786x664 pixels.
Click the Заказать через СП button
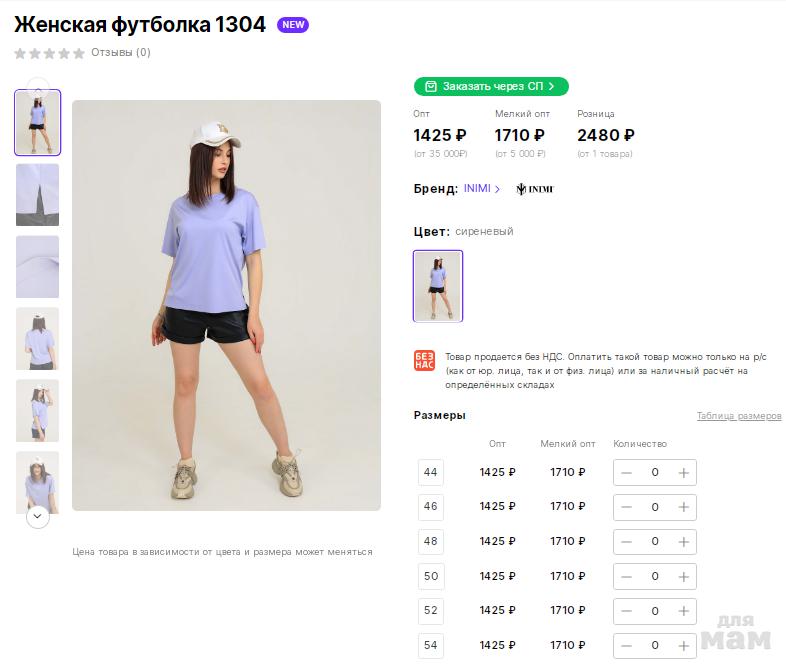(491, 86)
